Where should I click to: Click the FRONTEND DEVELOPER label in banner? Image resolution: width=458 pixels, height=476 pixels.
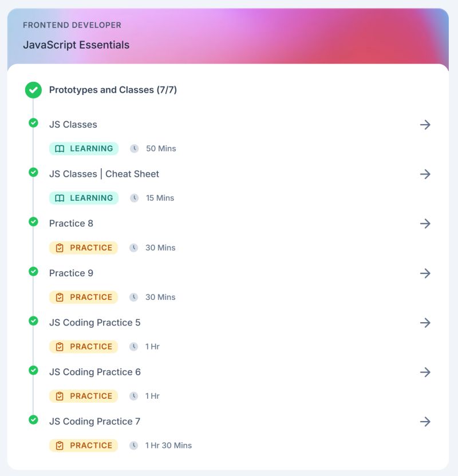pos(72,25)
